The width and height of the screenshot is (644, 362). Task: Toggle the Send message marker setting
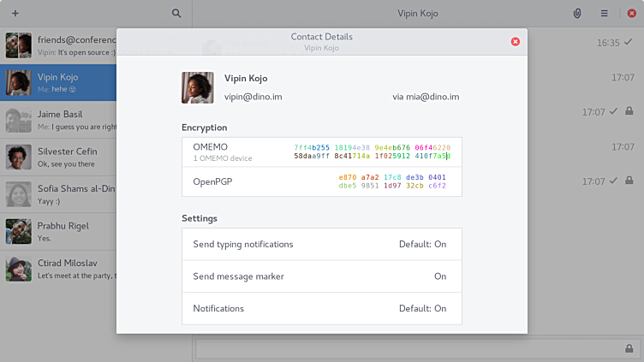tap(321, 276)
